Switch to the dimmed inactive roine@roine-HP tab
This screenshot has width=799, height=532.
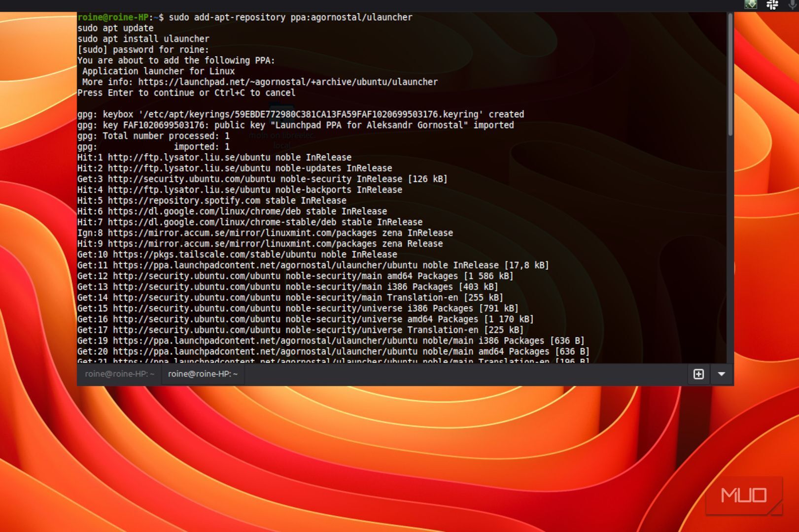tap(119, 374)
